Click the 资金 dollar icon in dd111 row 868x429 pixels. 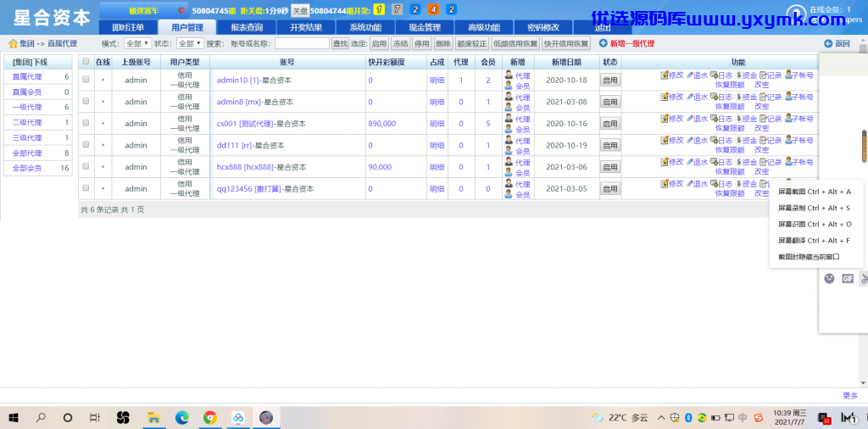(738, 141)
